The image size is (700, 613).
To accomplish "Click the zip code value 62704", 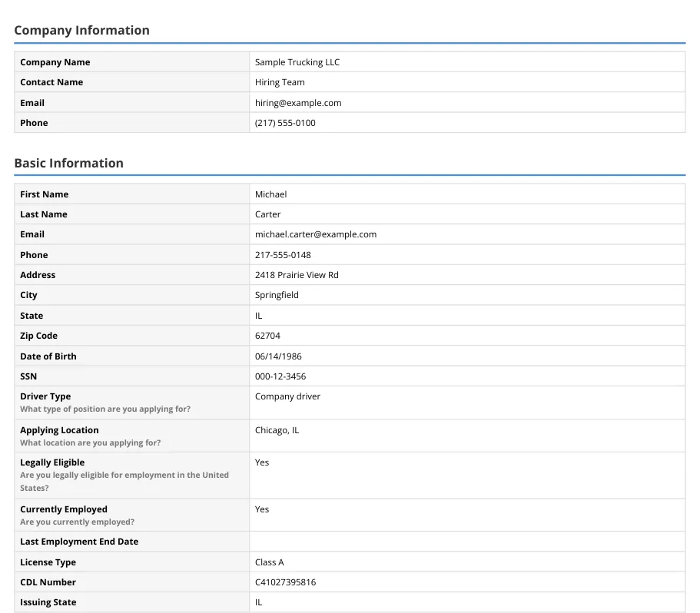I will tap(267, 336).
